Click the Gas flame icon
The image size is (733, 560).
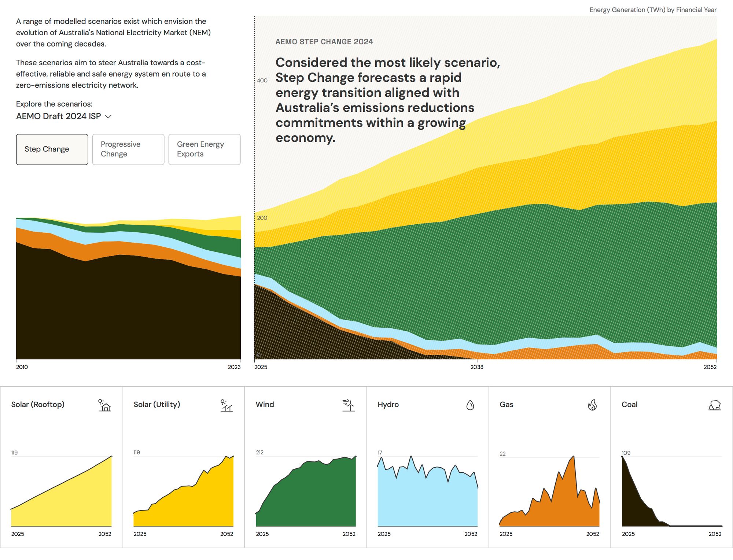[592, 405]
